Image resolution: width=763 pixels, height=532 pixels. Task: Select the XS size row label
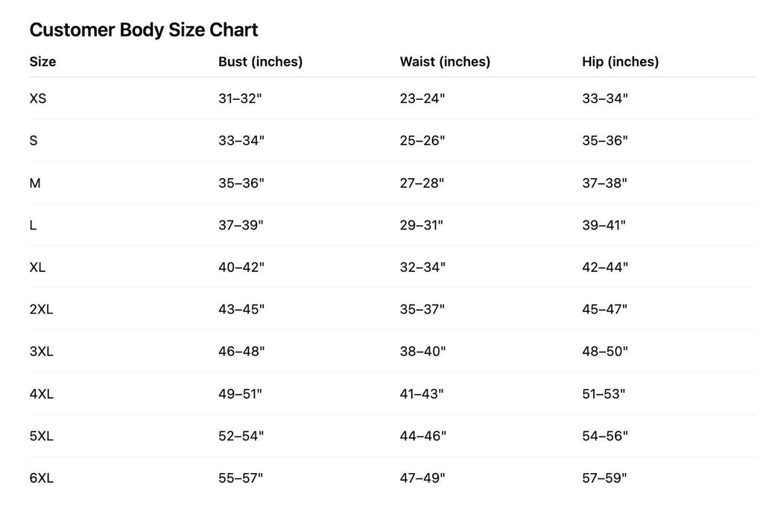click(x=38, y=98)
